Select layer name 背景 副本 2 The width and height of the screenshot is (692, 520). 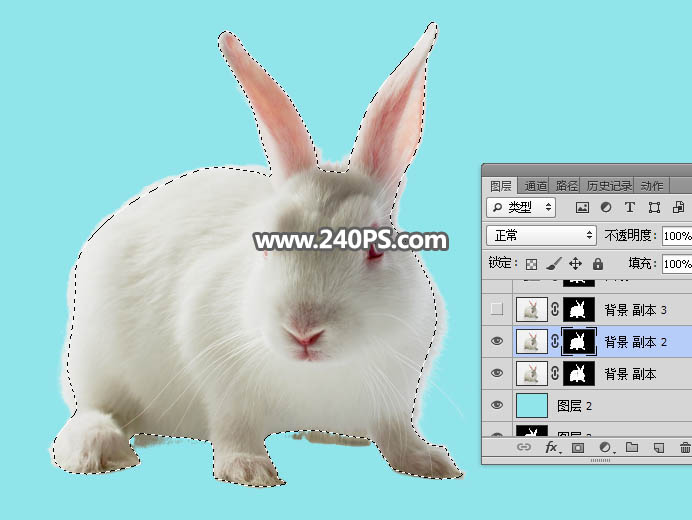[636, 342]
